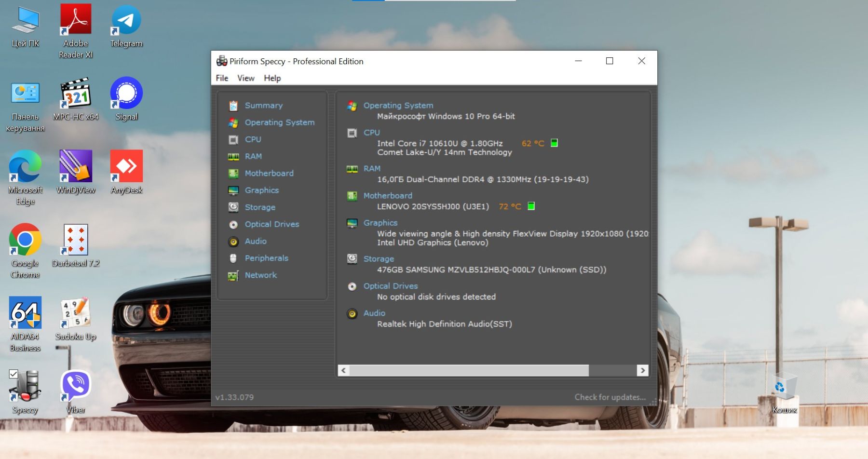This screenshot has height=459, width=868.
Task: Click the Optical Drives heading in summary
Action: [391, 286]
